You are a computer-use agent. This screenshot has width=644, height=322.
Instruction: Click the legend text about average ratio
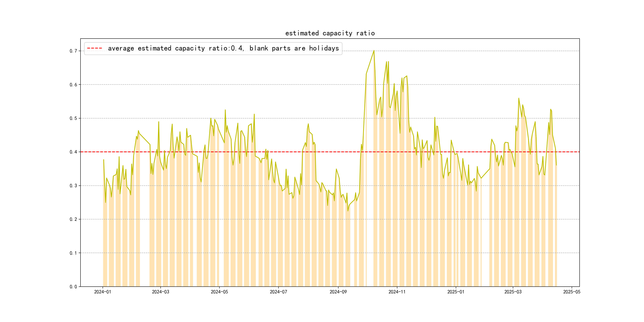(223, 48)
